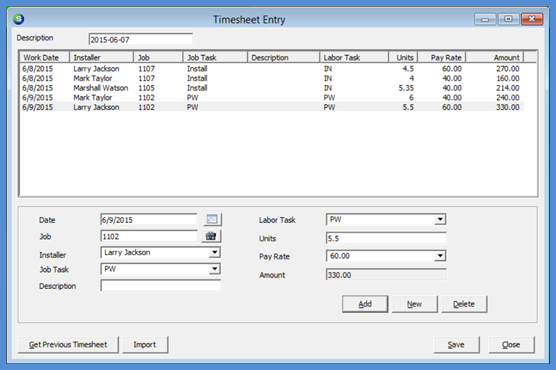Click the 240.00 amount cell
556x370 pixels.
click(x=507, y=97)
